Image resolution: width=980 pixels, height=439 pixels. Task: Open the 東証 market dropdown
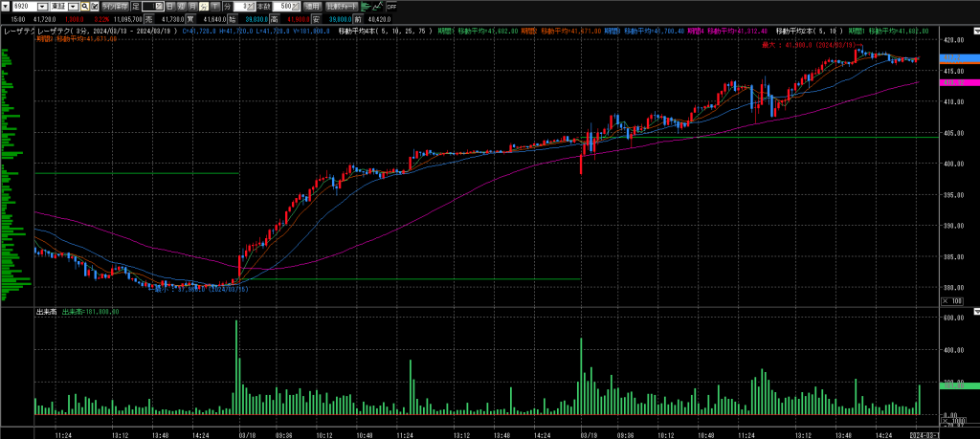pyautogui.click(x=74, y=6)
